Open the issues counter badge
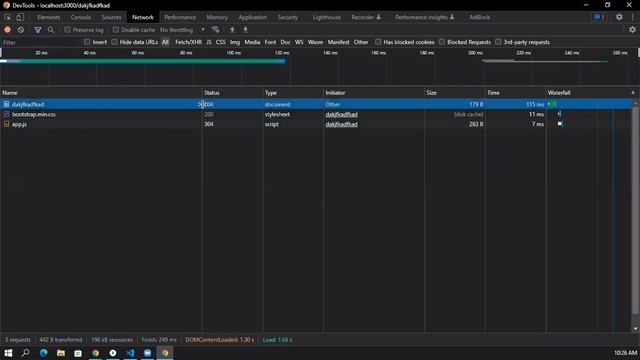Screen dimensions: 640x360 click(x=600, y=17)
